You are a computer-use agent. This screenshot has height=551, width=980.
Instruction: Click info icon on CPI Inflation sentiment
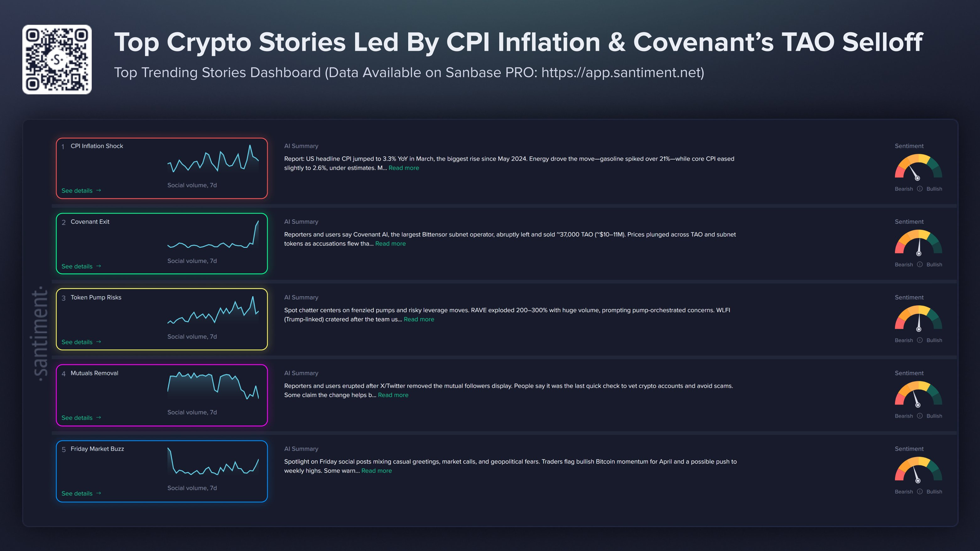(920, 189)
